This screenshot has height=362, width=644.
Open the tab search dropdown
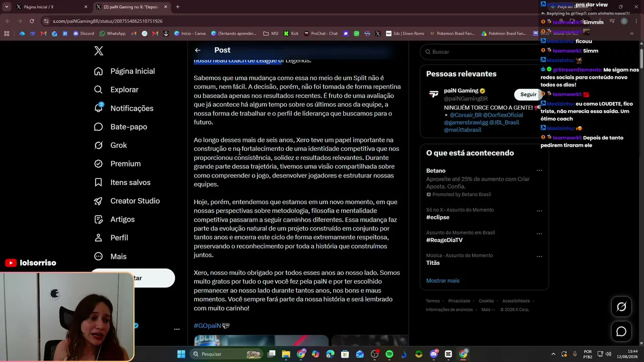click(7, 7)
